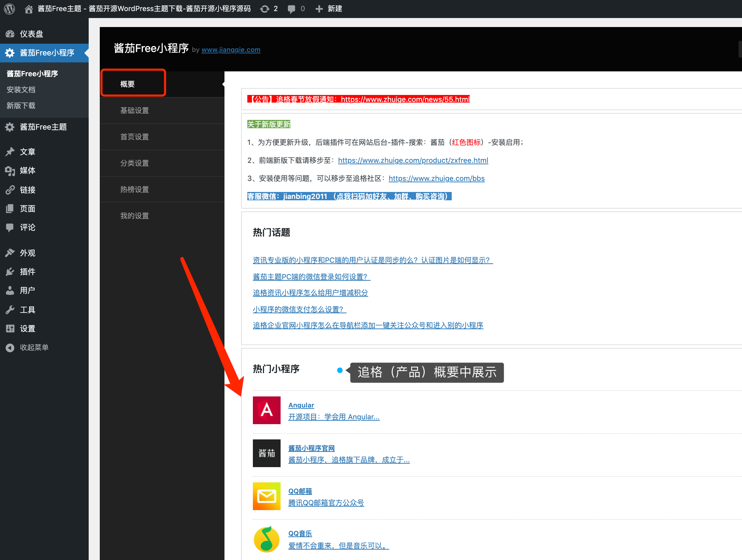This screenshot has height=560, width=742.
Task: Open the Angular title link
Action: click(301, 405)
